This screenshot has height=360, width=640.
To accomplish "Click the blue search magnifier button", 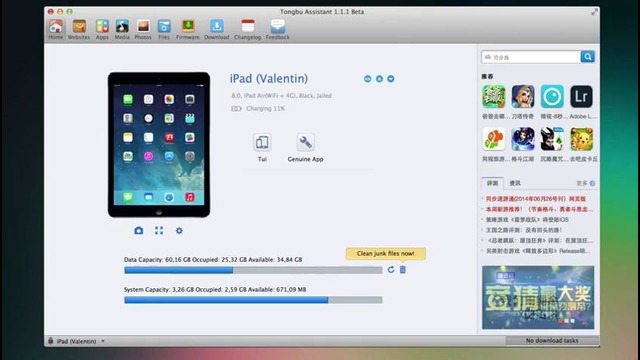I will point(587,57).
